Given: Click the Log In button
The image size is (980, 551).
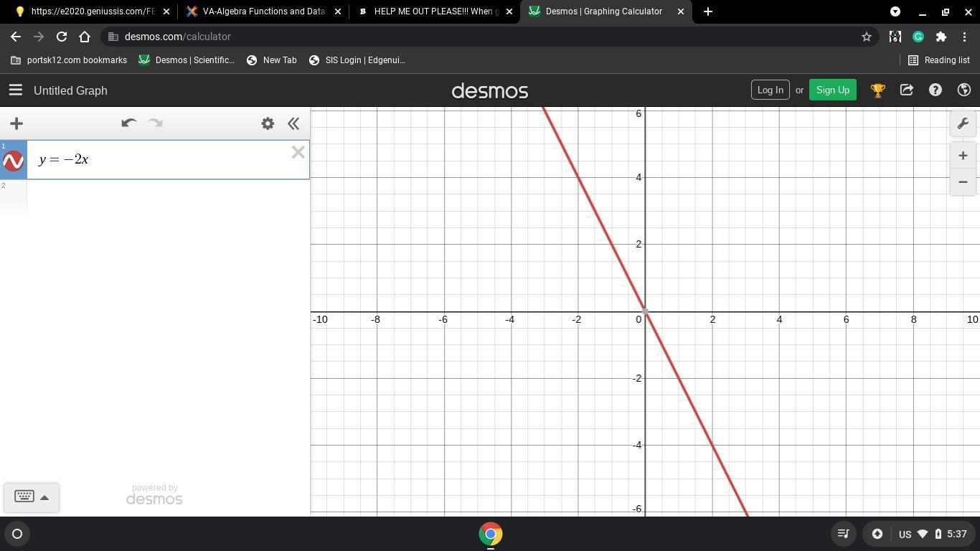Looking at the screenshot, I should pyautogui.click(x=770, y=90).
